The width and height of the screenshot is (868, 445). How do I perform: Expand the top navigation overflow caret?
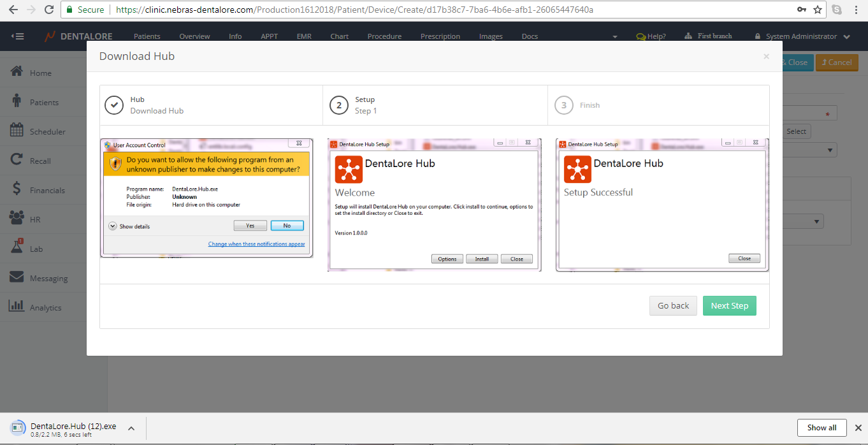tap(615, 37)
